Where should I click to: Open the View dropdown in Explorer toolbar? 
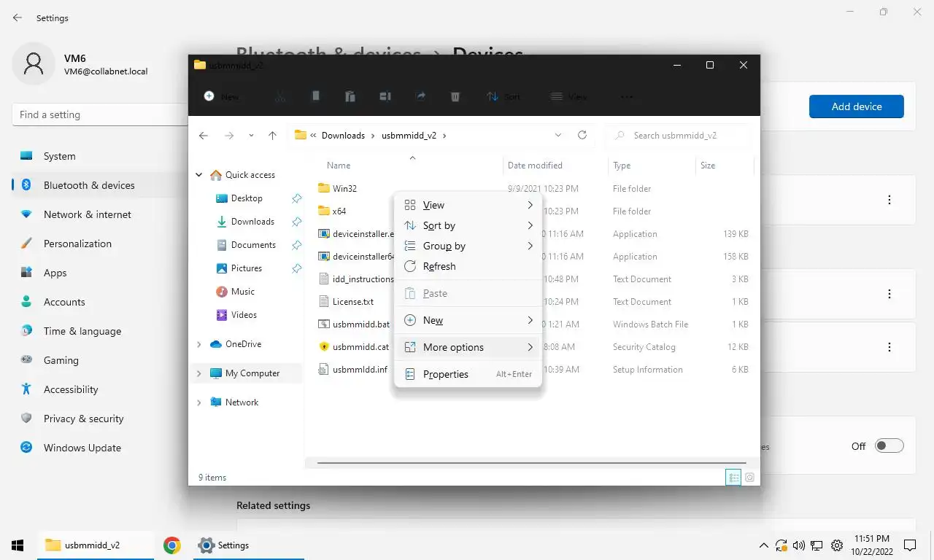(x=568, y=96)
